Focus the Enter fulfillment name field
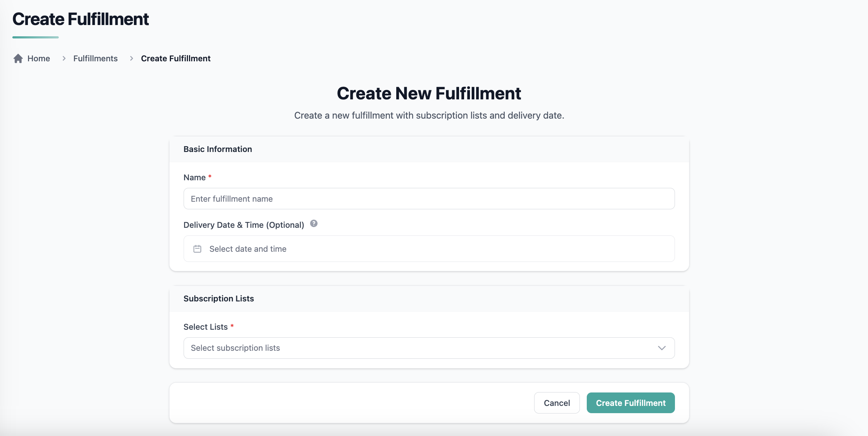 click(x=429, y=199)
